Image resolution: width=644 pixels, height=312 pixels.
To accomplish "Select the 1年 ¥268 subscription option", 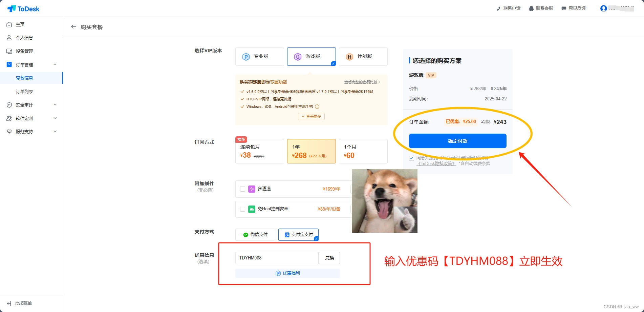I will 312,151.
